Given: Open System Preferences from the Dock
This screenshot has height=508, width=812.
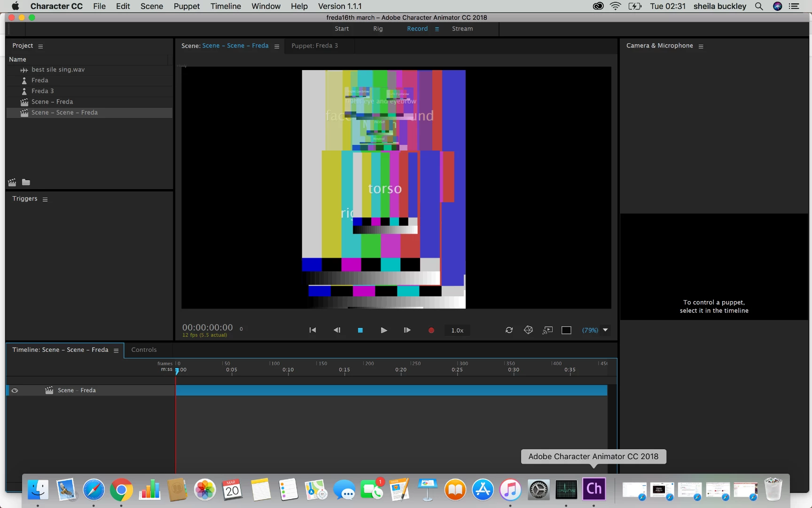Looking at the screenshot, I should coord(539,490).
